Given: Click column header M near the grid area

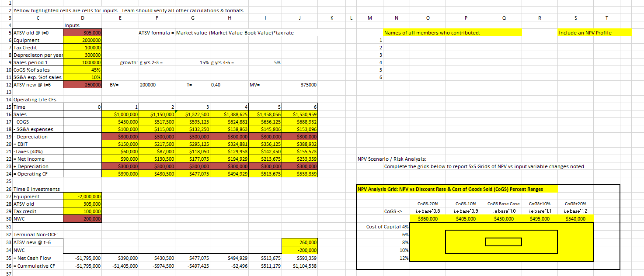Looking at the screenshot, I should click(x=369, y=18).
